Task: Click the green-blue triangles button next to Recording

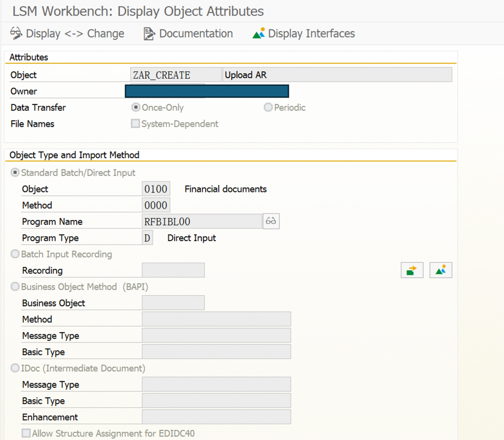Action: tap(441, 270)
